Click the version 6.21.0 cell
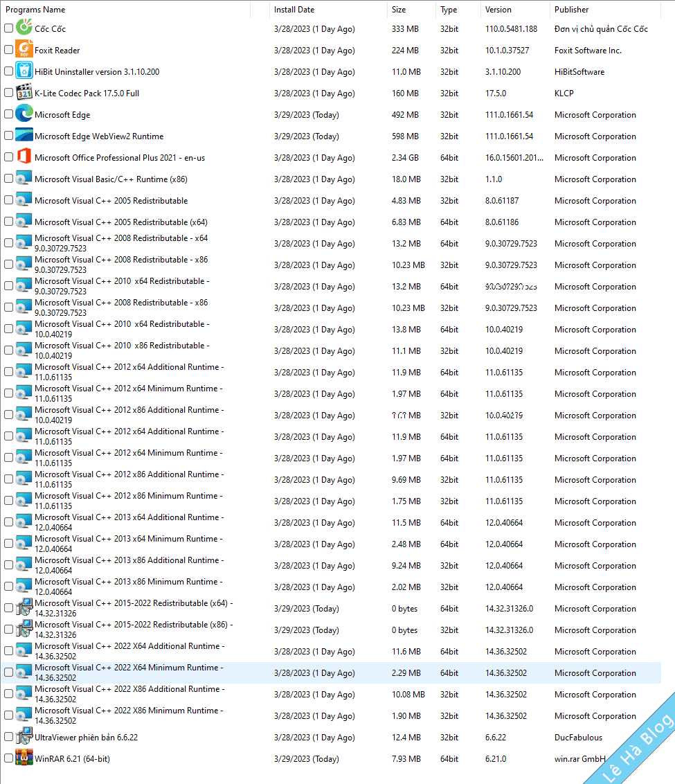This screenshot has height=784, width=675. (496, 759)
